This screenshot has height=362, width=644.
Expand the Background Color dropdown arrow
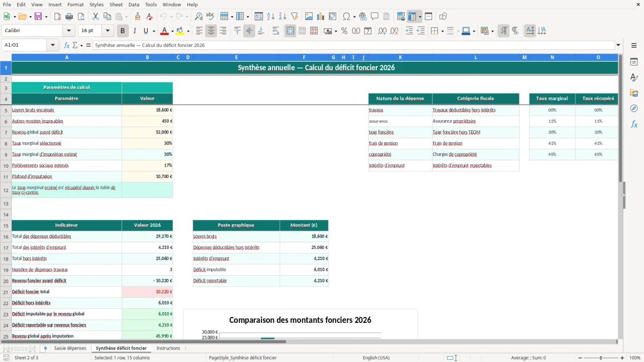pyautogui.click(x=188, y=31)
